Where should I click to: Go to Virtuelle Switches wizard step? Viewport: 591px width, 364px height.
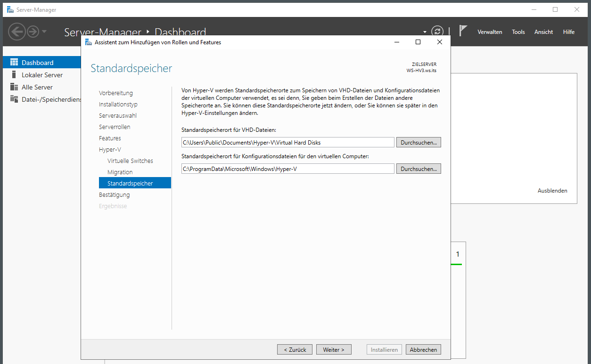[x=130, y=161]
